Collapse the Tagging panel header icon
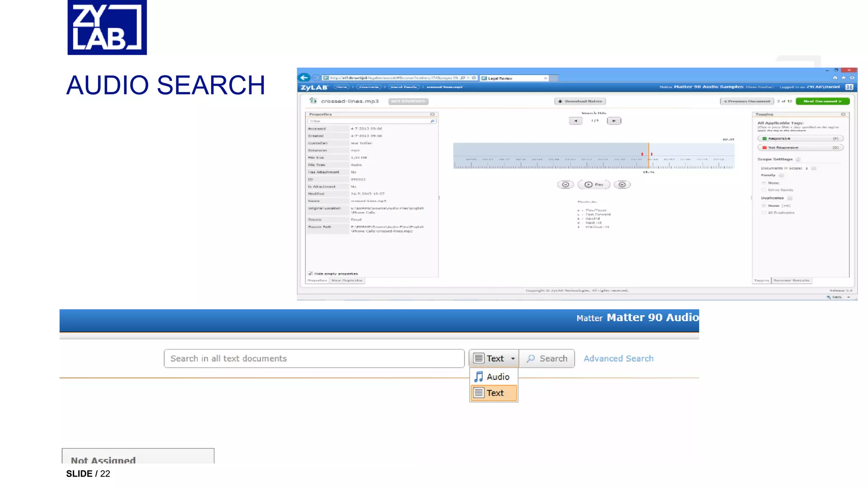The image size is (868, 488). (843, 114)
